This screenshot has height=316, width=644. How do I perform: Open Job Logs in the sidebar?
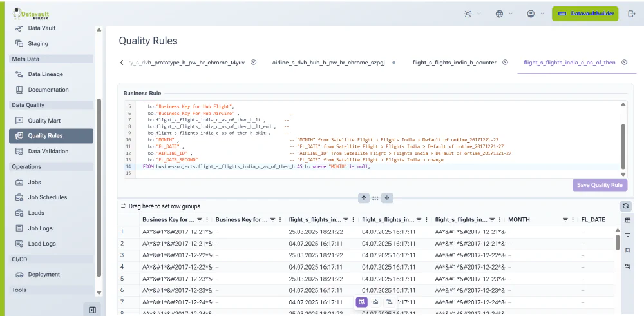click(51, 228)
